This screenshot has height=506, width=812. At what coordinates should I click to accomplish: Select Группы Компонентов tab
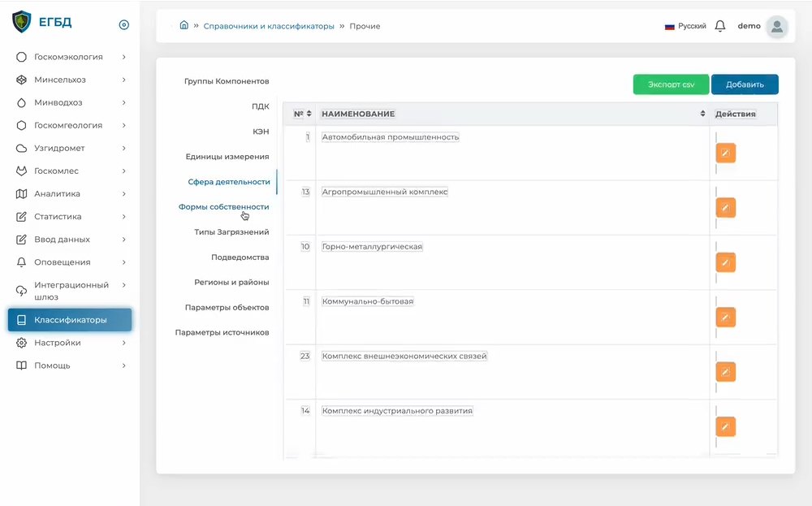point(227,81)
